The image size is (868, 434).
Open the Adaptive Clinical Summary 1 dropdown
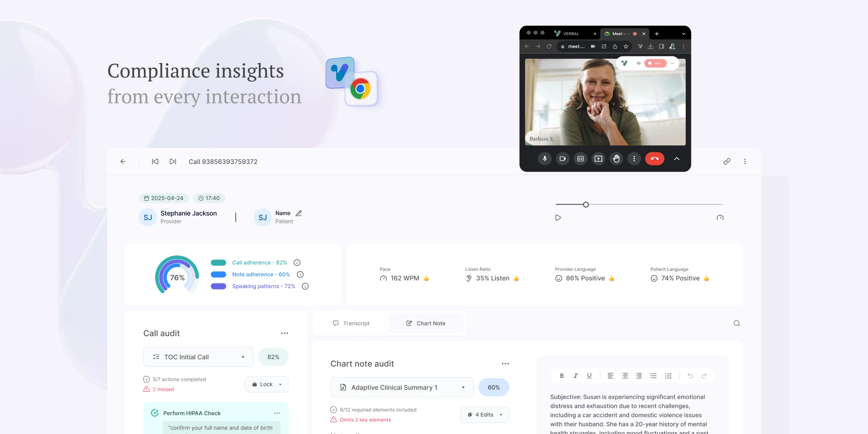pyautogui.click(x=402, y=388)
